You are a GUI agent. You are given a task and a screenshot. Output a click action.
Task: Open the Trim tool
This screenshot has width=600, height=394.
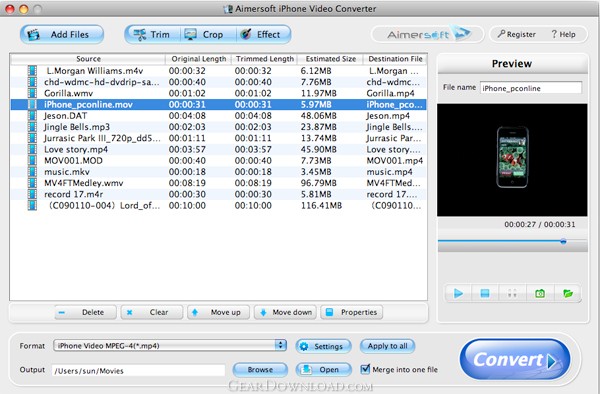click(152, 34)
